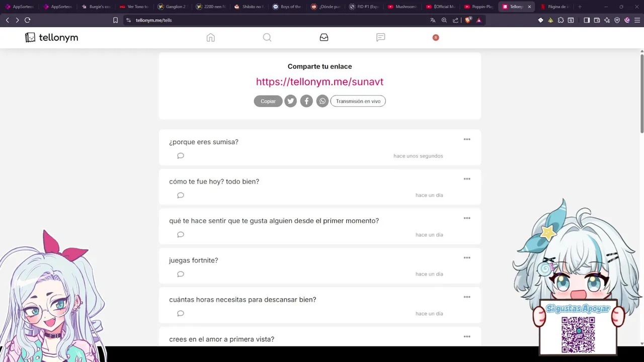Image resolution: width=644 pixels, height=362 pixels.
Task: Share link via Facebook icon
Action: point(306,101)
